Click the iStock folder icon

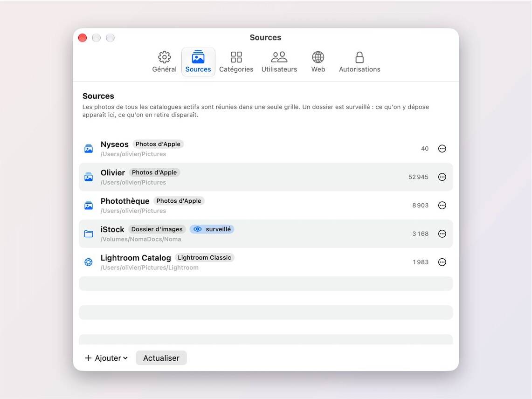coord(89,234)
